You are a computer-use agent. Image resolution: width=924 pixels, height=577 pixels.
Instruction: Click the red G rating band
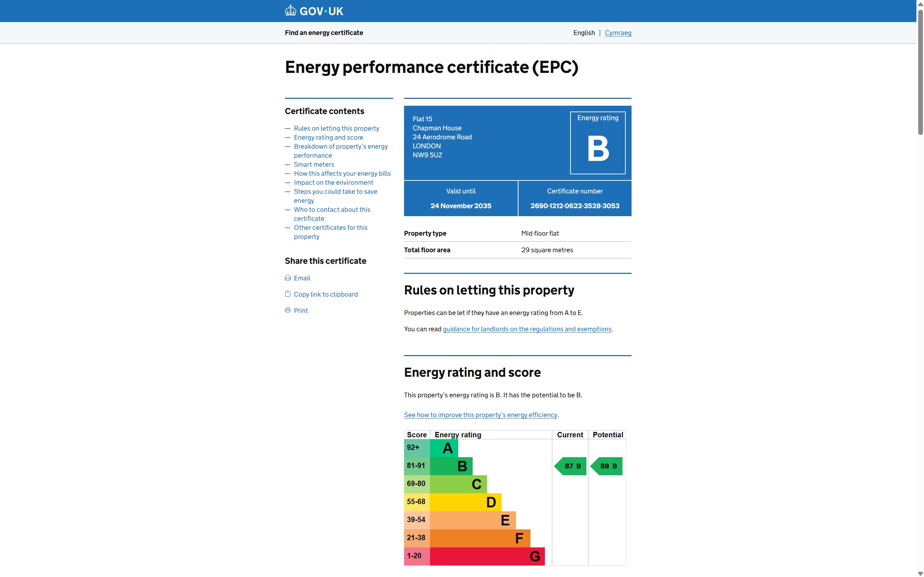pyautogui.click(x=487, y=556)
